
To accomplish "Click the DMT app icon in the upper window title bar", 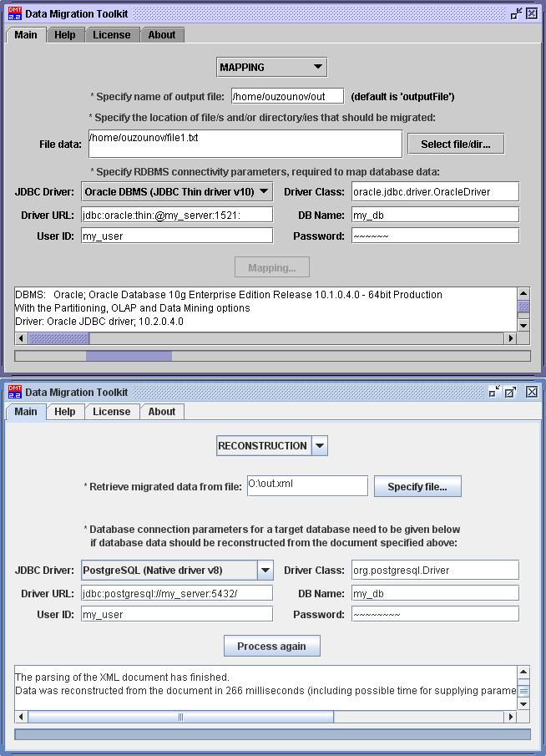I will click(14, 14).
